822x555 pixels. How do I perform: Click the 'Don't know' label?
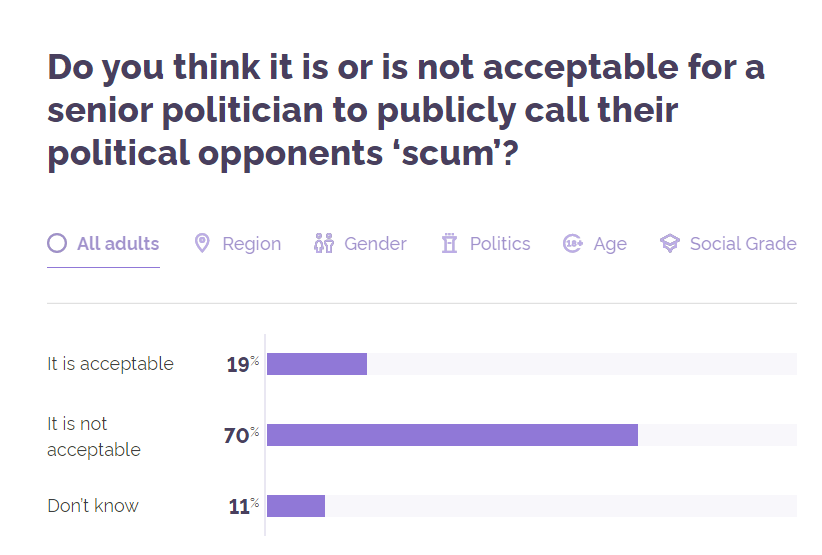[x=93, y=506]
